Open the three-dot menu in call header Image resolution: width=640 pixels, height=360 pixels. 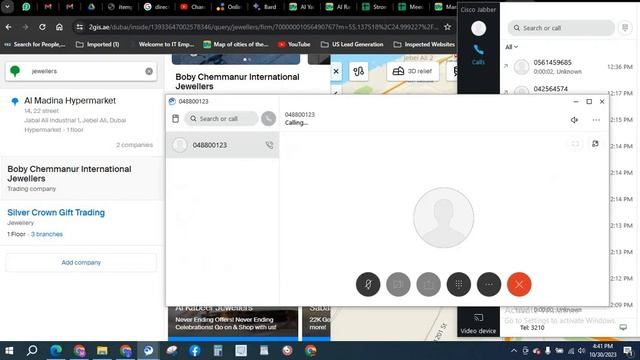point(596,120)
